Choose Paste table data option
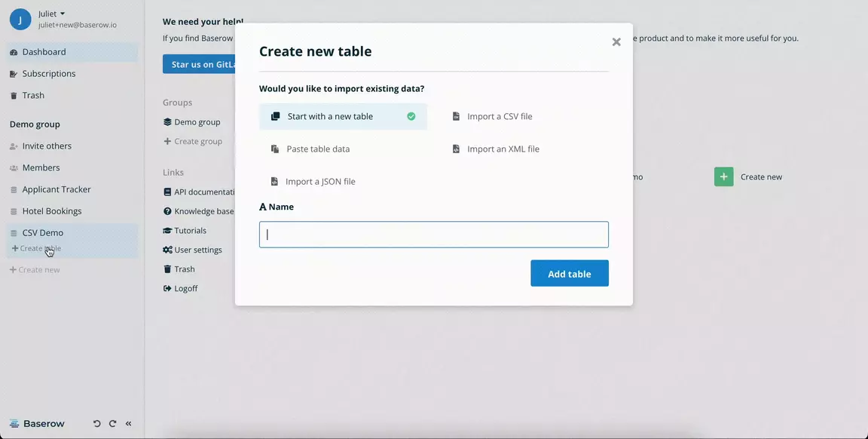This screenshot has width=868, height=439. [317, 149]
